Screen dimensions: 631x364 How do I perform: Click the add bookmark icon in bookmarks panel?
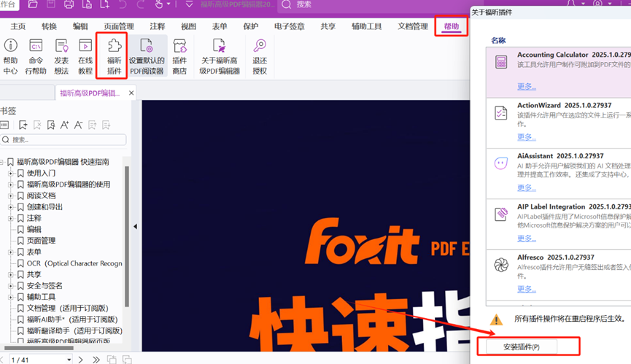point(23,125)
